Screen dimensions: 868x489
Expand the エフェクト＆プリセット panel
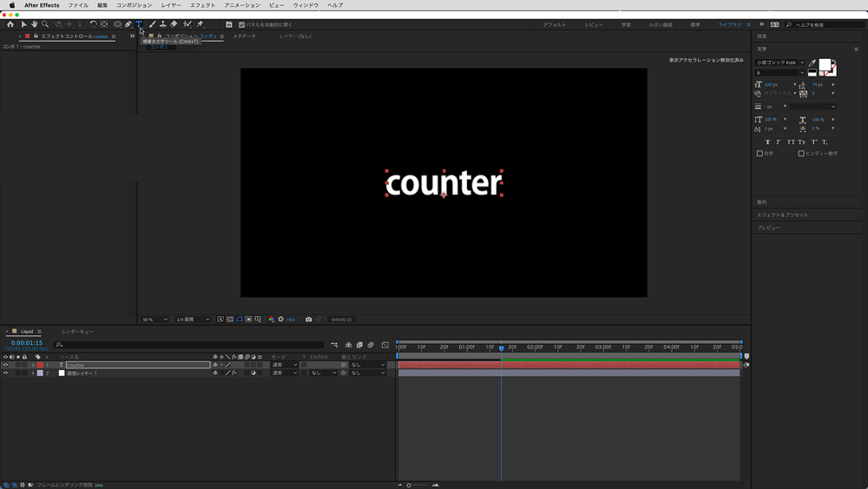[x=781, y=215]
